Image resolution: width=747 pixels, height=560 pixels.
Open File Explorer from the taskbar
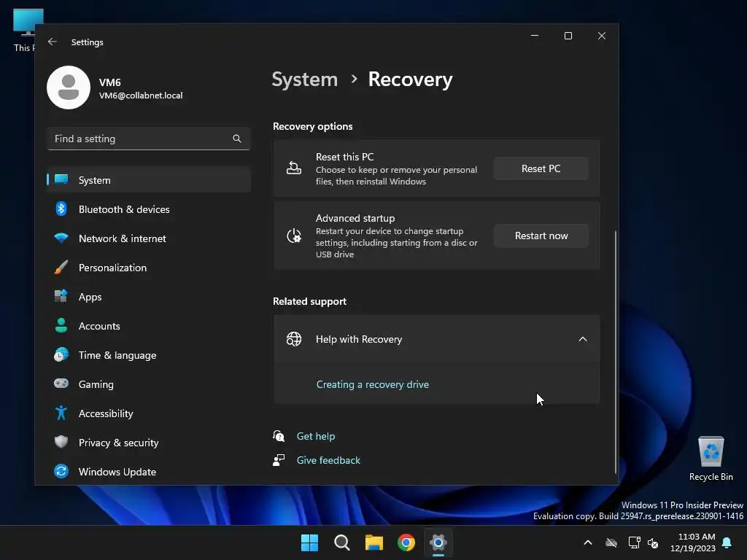pyautogui.click(x=374, y=542)
